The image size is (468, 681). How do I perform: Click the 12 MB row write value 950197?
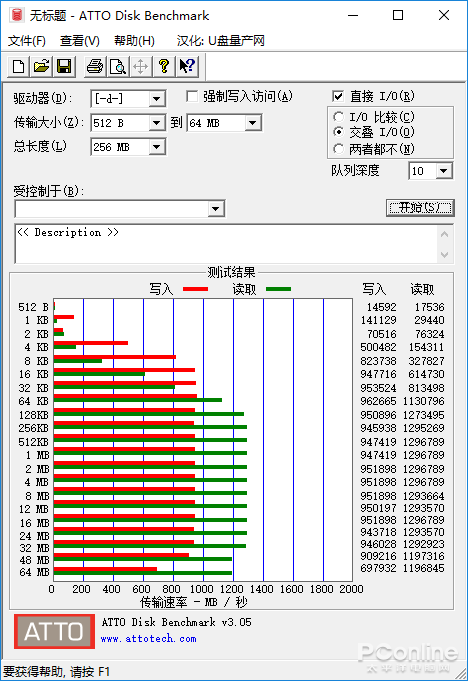378,508
